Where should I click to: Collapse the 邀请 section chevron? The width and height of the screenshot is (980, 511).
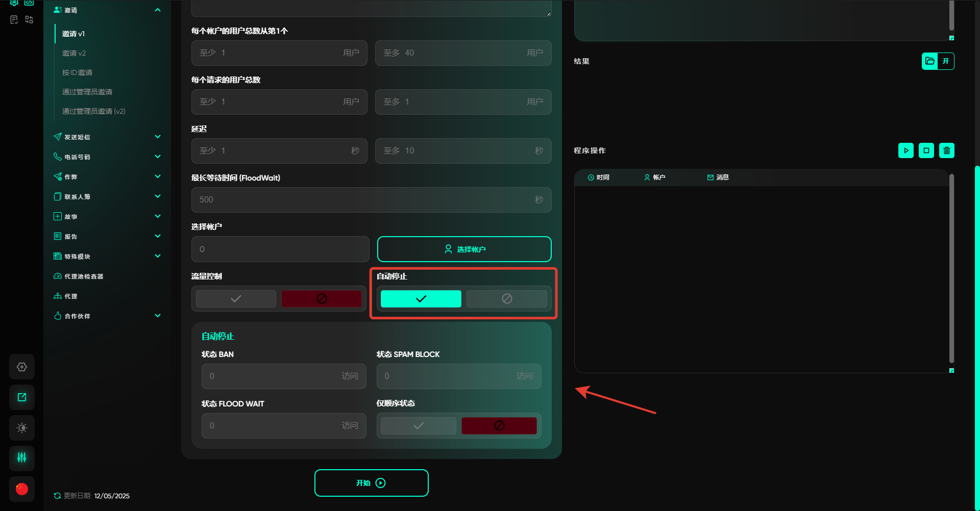click(x=158, y=10)
